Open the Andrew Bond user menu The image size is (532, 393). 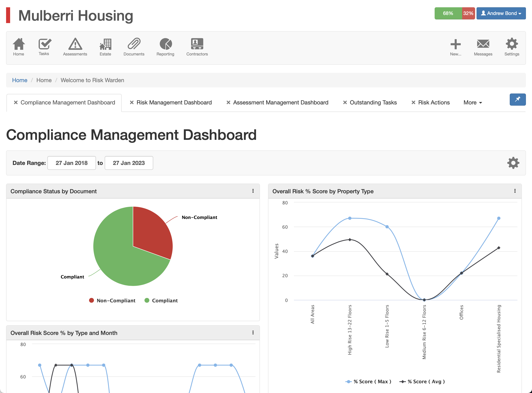[x=501, y=13]
